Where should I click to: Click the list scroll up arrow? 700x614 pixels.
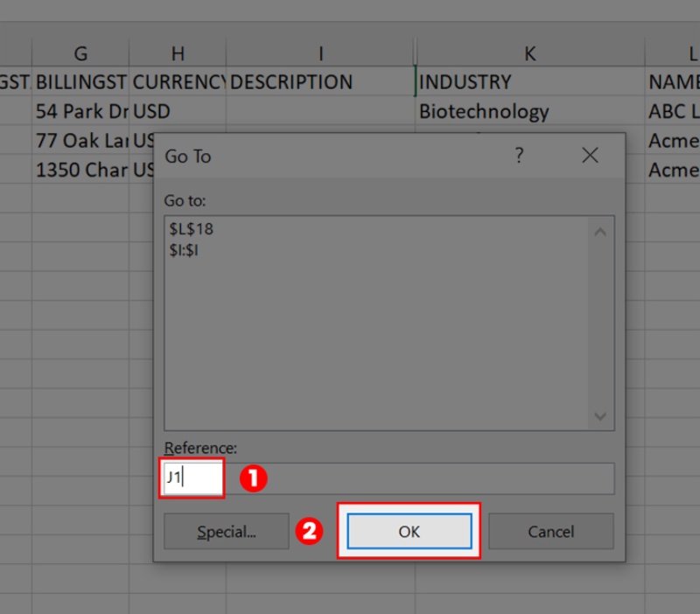(x=599, y=233)
